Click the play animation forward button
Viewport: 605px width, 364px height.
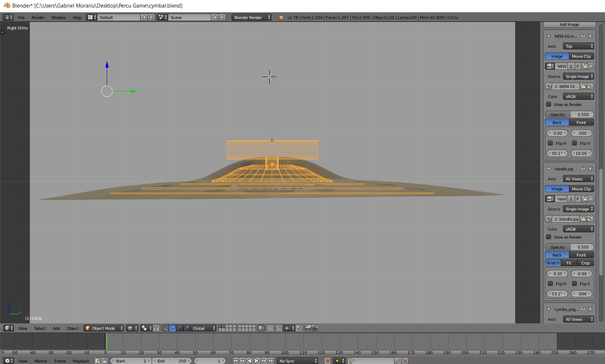coord(257,361)
